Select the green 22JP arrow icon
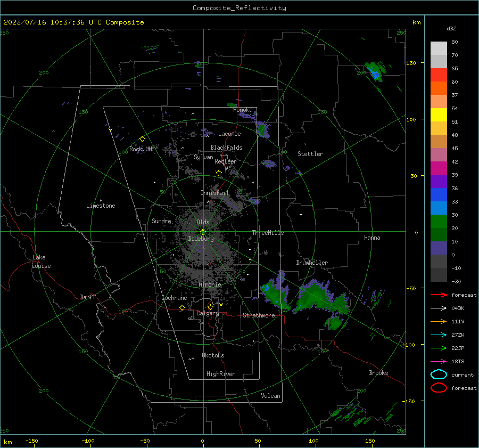Image resolution: width=479 pixels, height=448 pixels. pos(439,348)
